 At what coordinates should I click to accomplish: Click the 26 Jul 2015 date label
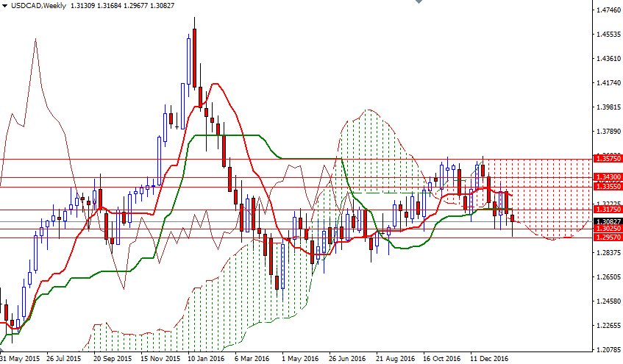coord(64,358)
